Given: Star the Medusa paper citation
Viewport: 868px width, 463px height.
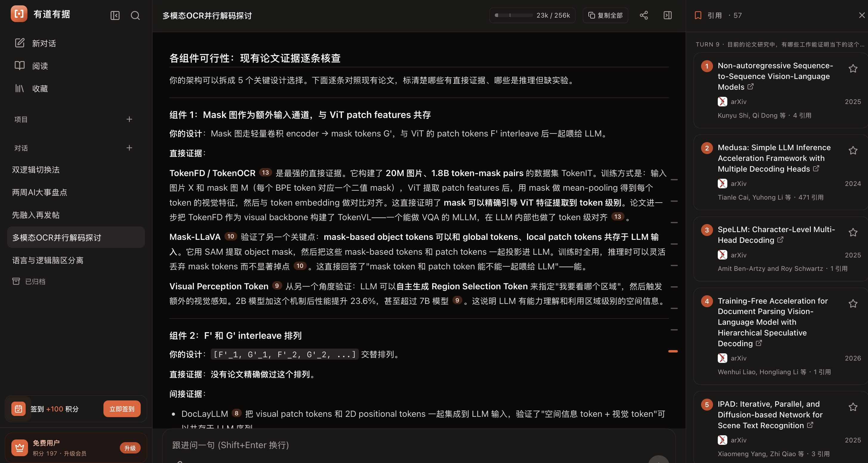Looking at the screenshot, I should (853, 150).
